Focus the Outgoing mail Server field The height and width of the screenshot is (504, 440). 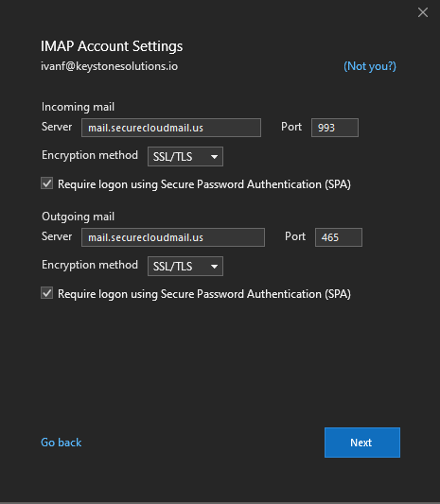173,237
